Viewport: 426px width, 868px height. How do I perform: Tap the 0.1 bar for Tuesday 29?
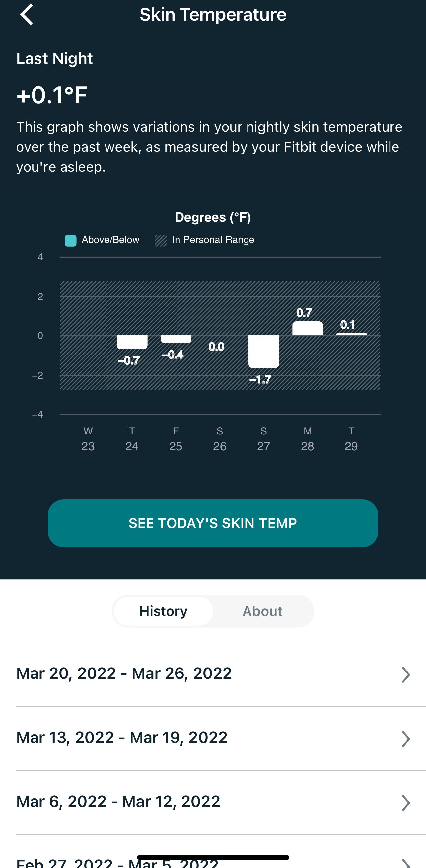pyautogui.click(x=351, y=334)
